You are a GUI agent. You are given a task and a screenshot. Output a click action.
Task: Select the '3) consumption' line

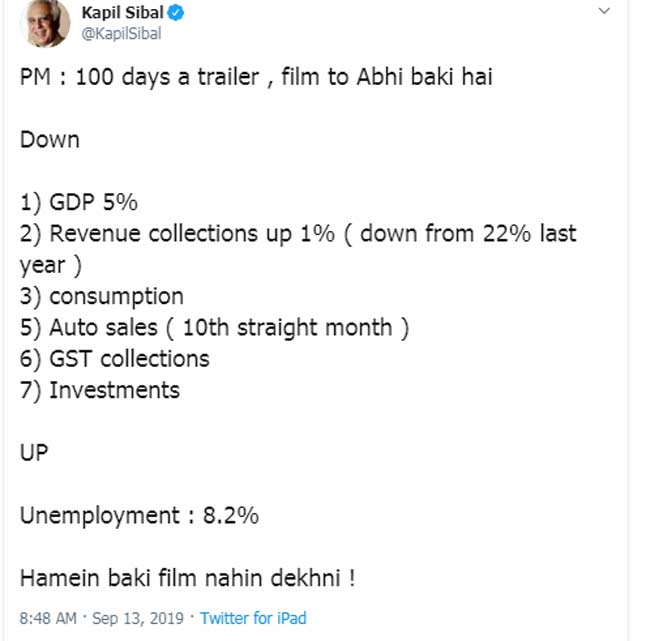tap(102, 297)
